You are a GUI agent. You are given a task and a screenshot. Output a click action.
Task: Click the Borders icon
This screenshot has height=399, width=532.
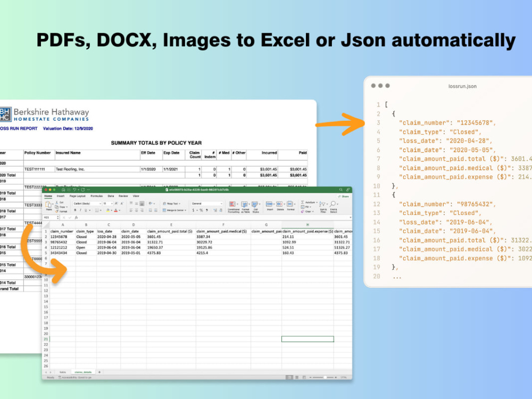tap(97, 210)
